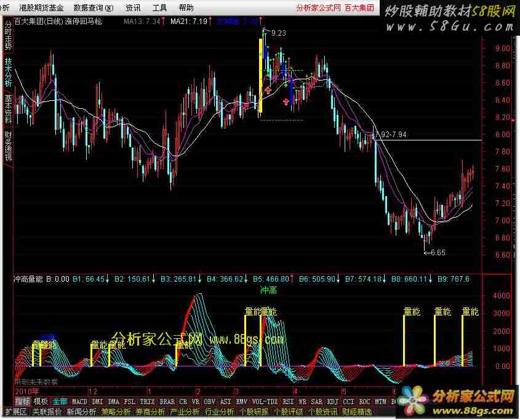Click the 2010年 date label on timeline
The image size is (520, 420).
[27, 392]
